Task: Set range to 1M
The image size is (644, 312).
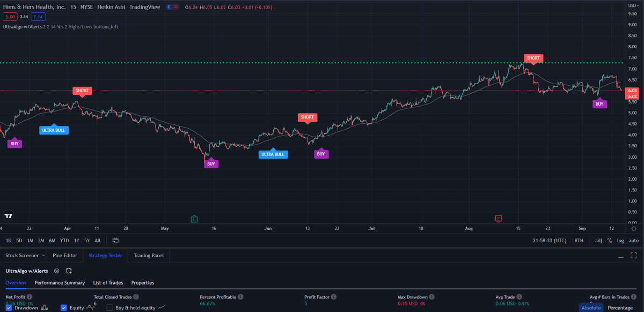Action: click(30, 241)
